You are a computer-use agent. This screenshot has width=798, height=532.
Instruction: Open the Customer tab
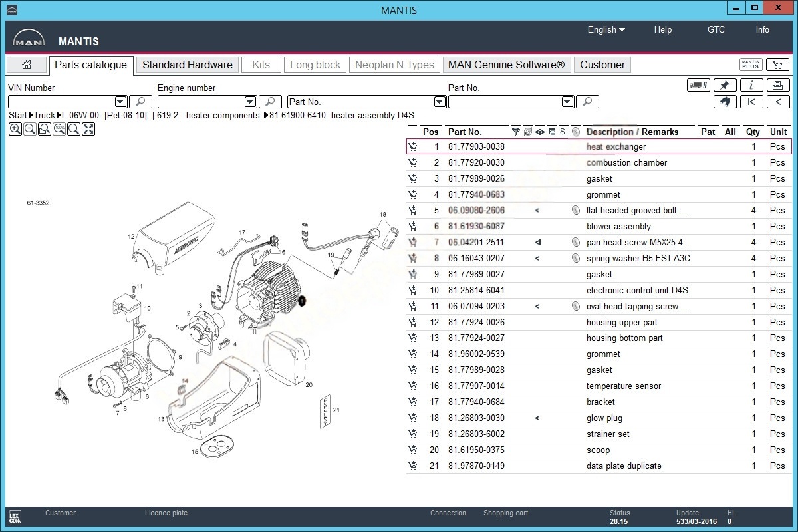602,65
